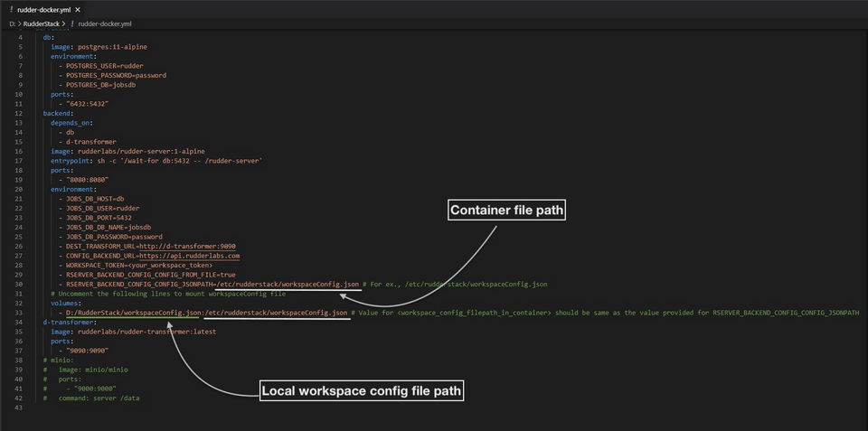Viewport: 868px width, 431px height.
Task: Follow the http://d-transformer:9090 link
Action: pyautogui.click(x=189, y=246)
